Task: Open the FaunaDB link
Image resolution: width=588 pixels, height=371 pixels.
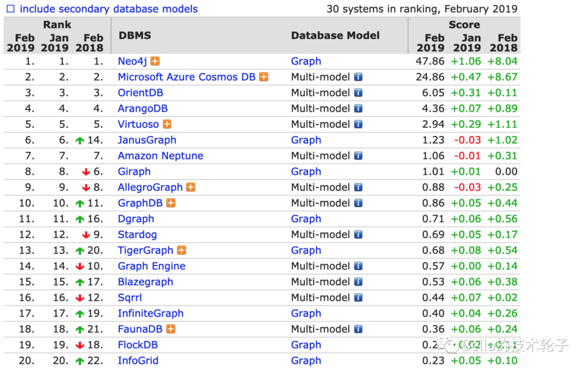Action: pos(140,329)
